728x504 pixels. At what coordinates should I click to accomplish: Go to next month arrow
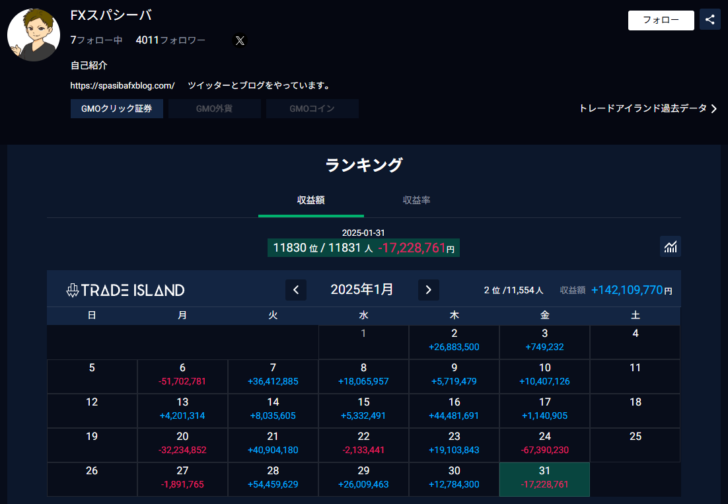(428, 290)
